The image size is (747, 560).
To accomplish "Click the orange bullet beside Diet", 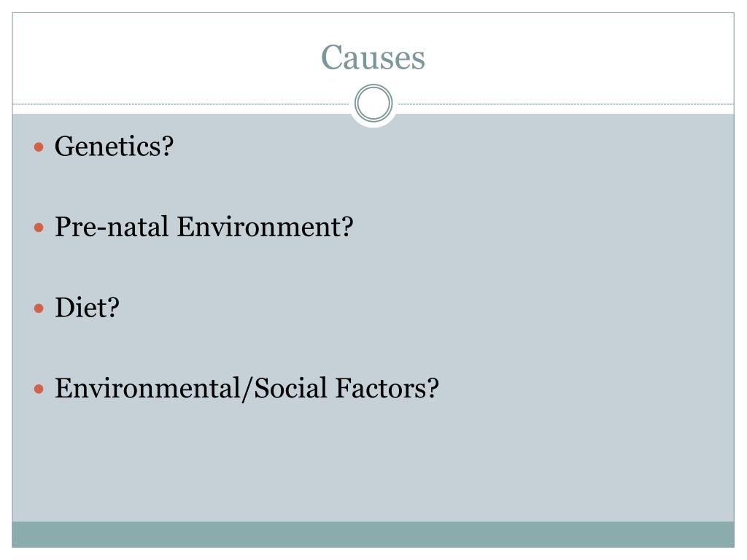I will coord(39,309).
